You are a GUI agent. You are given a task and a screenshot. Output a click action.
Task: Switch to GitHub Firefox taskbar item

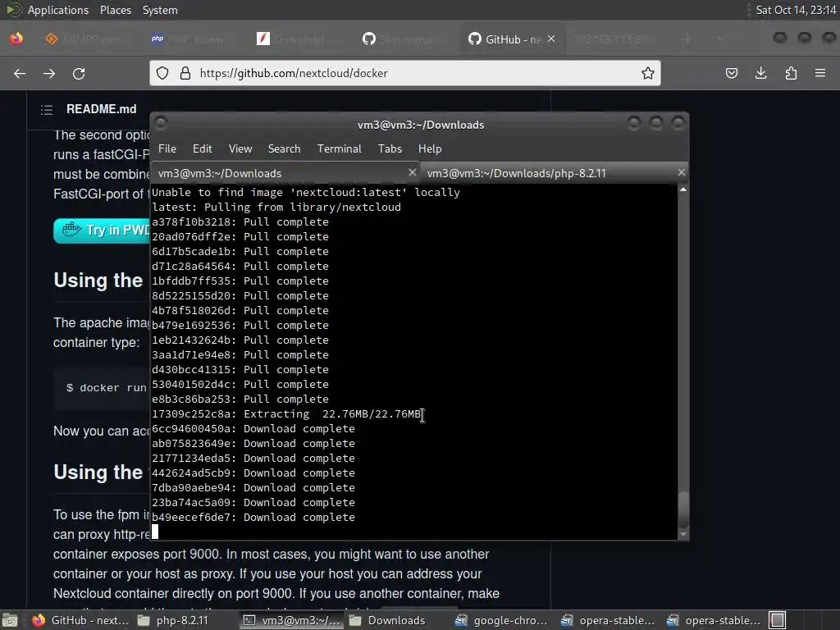(80, 620)
